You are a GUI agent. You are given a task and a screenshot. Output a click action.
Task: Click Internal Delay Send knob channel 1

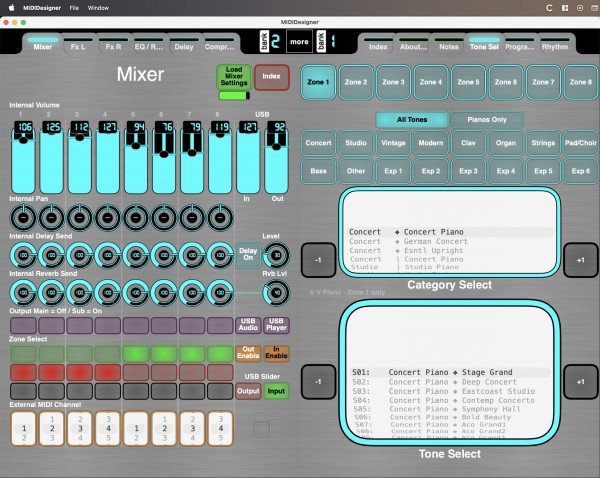(23, 255)
